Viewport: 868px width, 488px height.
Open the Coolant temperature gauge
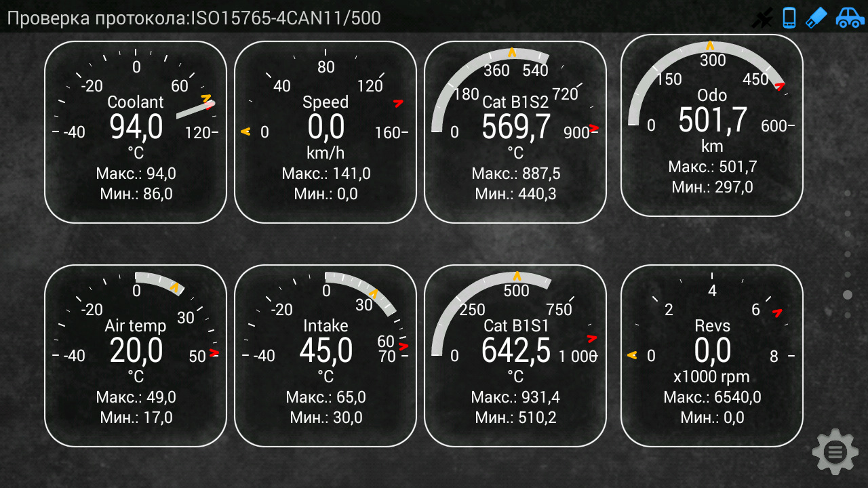(x=136, y=132)
